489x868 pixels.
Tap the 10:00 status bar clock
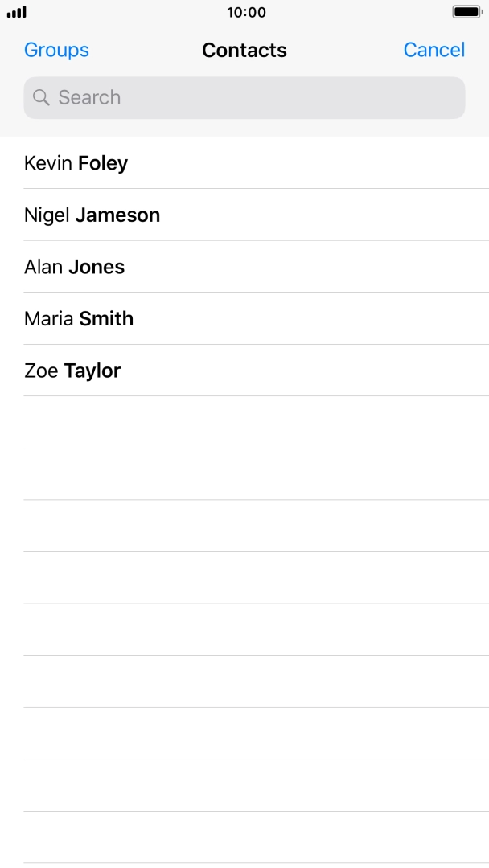pos(246,13)
